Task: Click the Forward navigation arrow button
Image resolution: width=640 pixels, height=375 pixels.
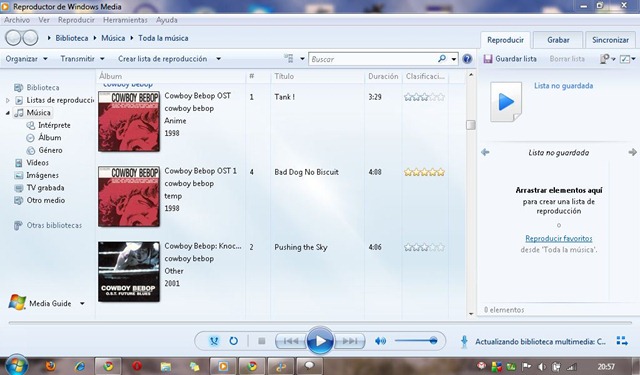Action: [x=30, y=38]
